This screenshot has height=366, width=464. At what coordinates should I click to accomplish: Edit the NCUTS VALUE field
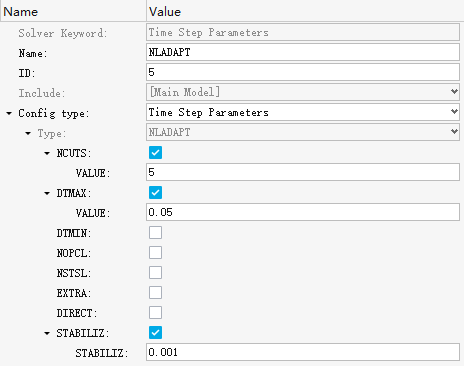pos(303,172)
